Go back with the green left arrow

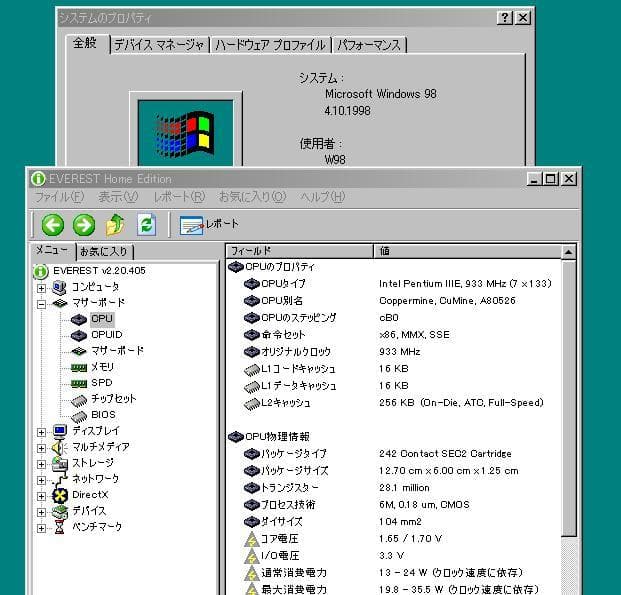click(x=53, y=225)
